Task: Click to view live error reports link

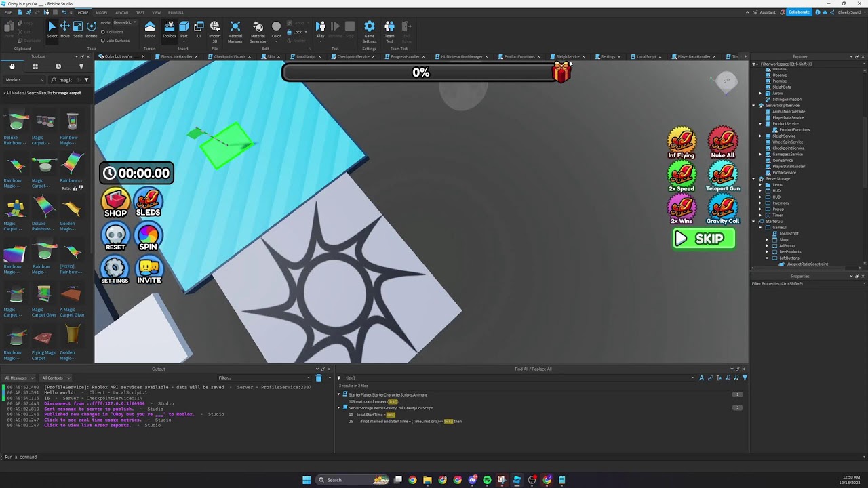Action: coord(87,425)
